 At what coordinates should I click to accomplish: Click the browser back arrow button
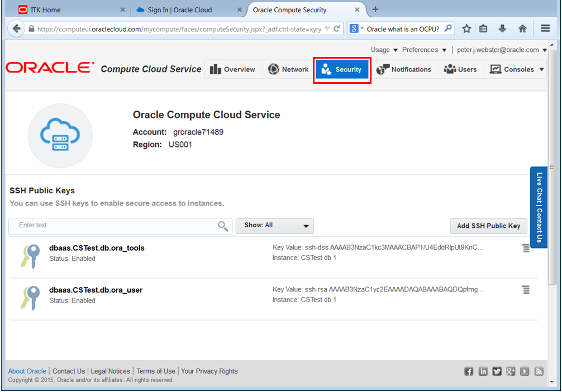[x=17, y=28]
